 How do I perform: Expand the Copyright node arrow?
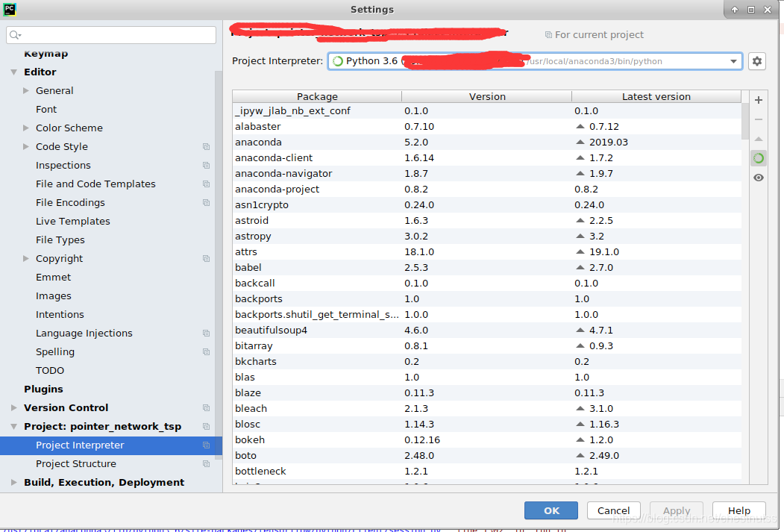pyautogui.click(x=26, y=258)
